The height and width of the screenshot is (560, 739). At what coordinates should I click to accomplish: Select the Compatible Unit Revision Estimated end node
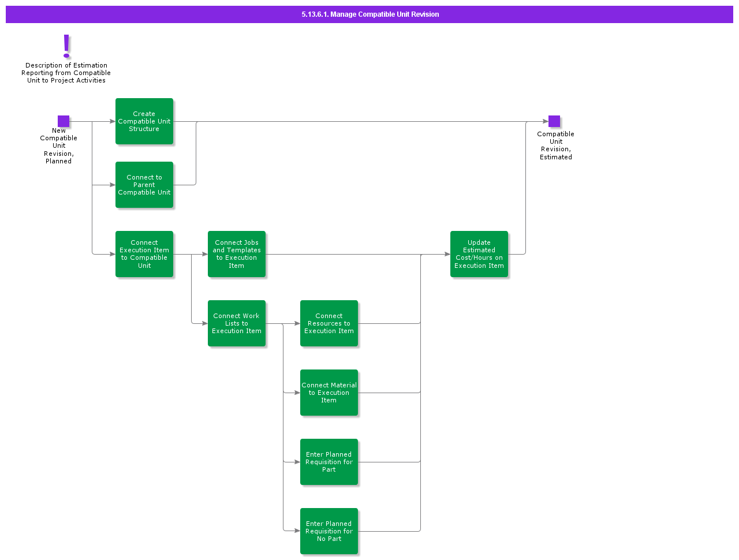coord(554,121)
